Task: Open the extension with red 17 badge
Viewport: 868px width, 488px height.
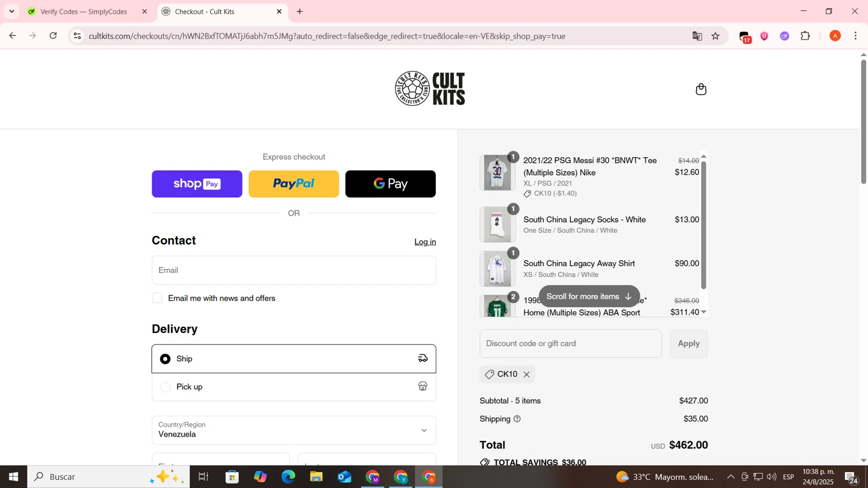Action: tap(745, 37)
